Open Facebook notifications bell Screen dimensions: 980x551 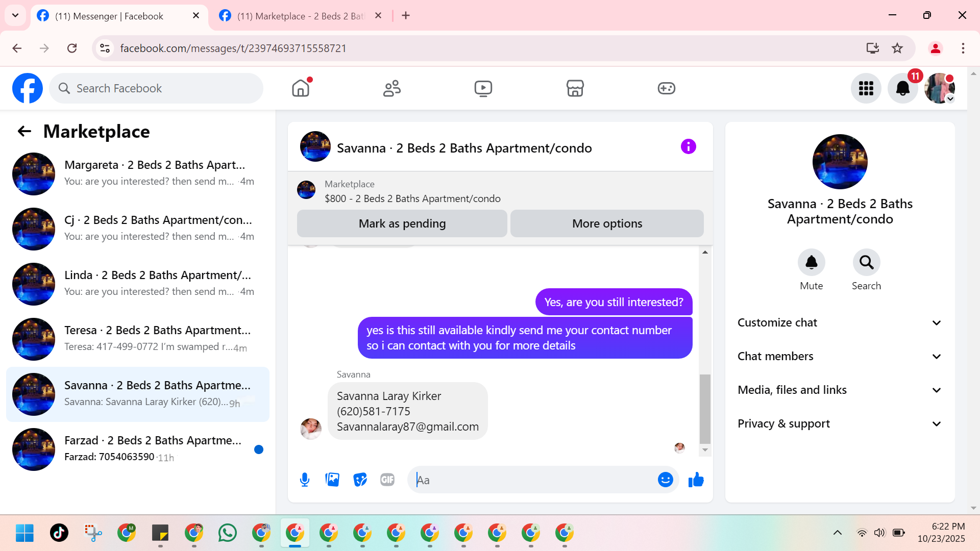(902, 88)
